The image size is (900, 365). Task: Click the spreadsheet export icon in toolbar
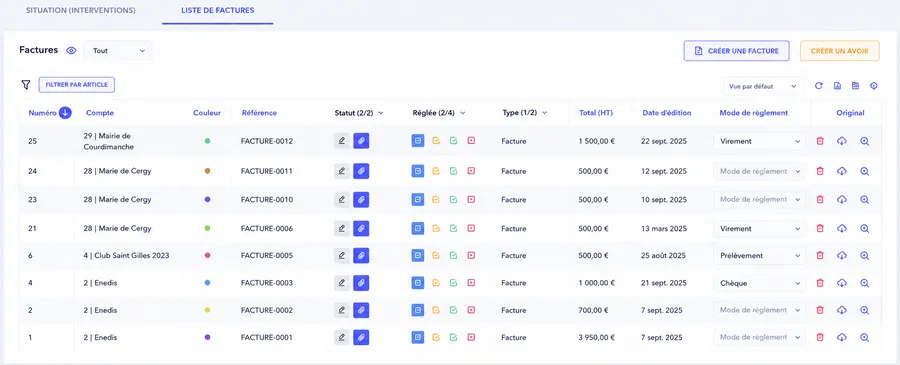tap(856, 86)
